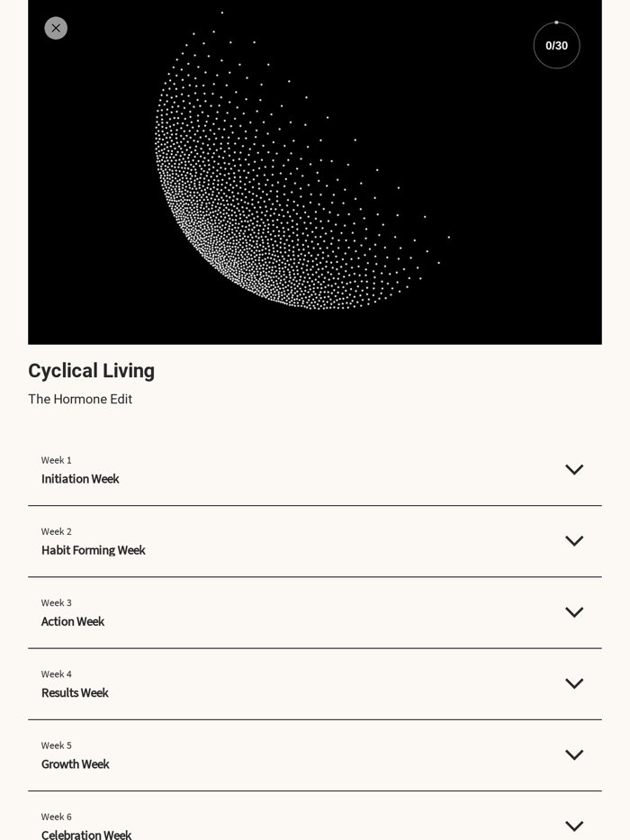Select the Cyclical Living title
This screenshot has height=840, width=630.
(91, 371)
